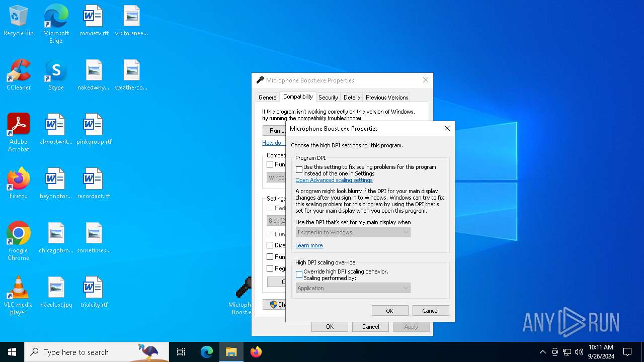644x362 pixels.
Task: Expand the 'I signed in to Windows' dropdown
Action: click(353, 232)
